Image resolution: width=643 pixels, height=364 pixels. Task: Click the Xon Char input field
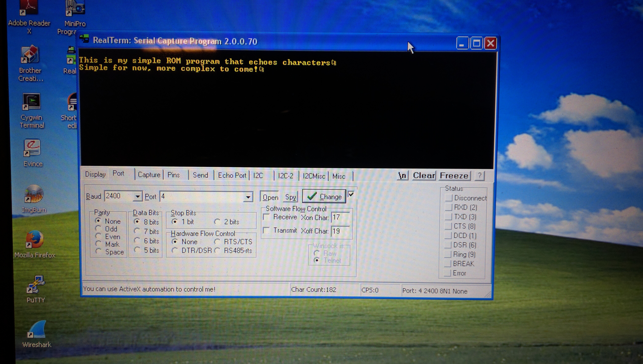point(340,217)
